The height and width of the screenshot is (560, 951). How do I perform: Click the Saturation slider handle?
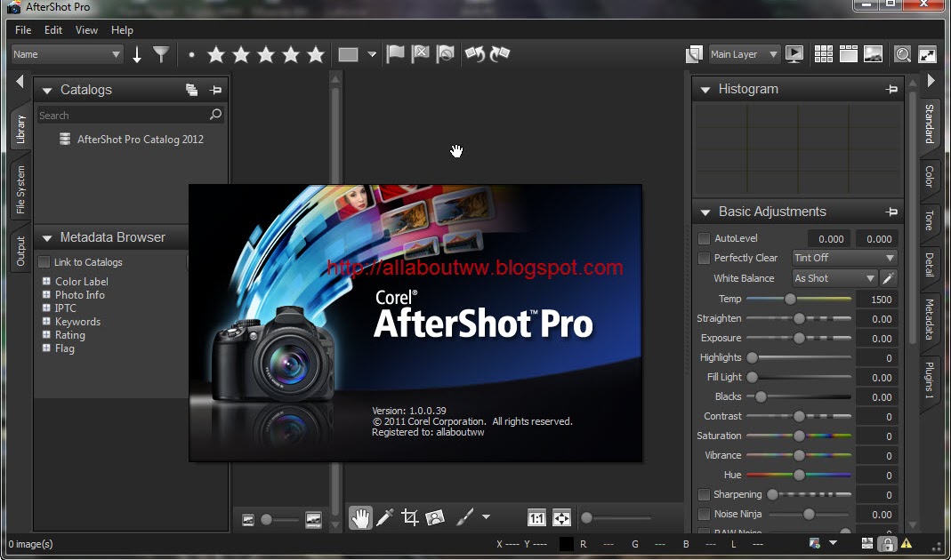[799, 436]
